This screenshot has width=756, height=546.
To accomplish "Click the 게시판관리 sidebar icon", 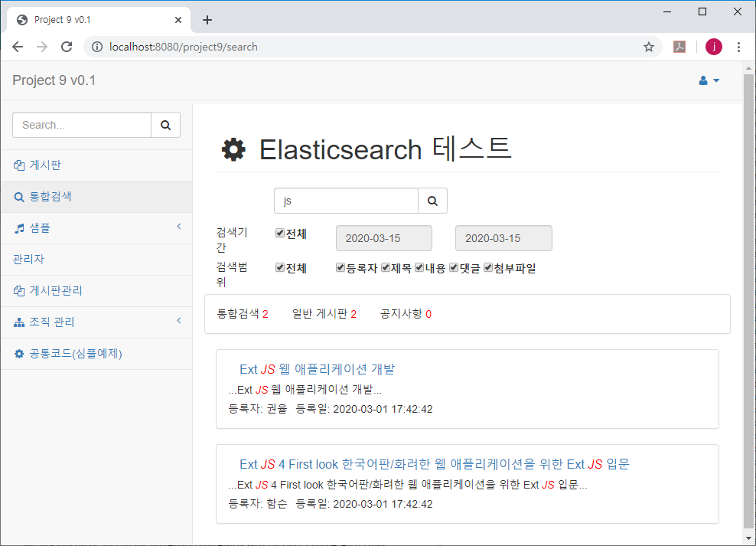I will click(19, 291).
